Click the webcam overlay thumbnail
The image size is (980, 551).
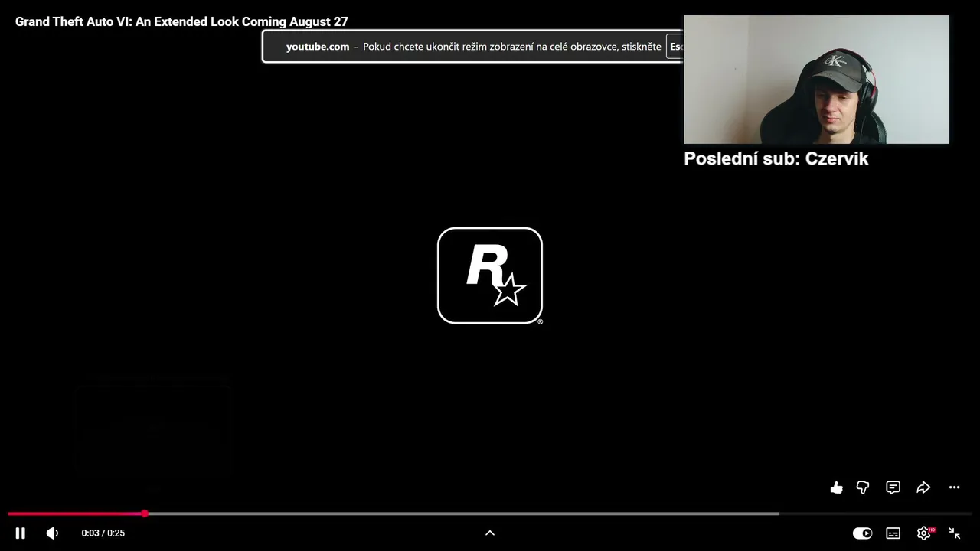816,80
